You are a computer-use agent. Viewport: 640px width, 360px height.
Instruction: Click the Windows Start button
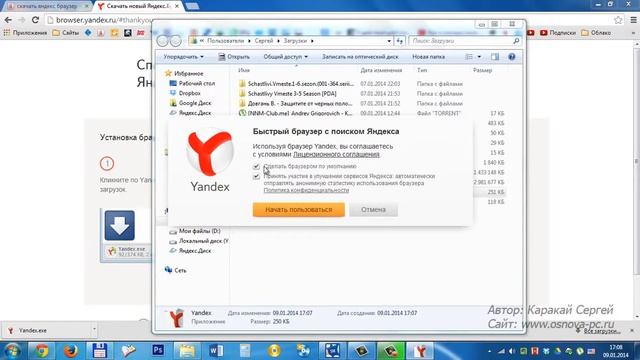pos(12,351)
